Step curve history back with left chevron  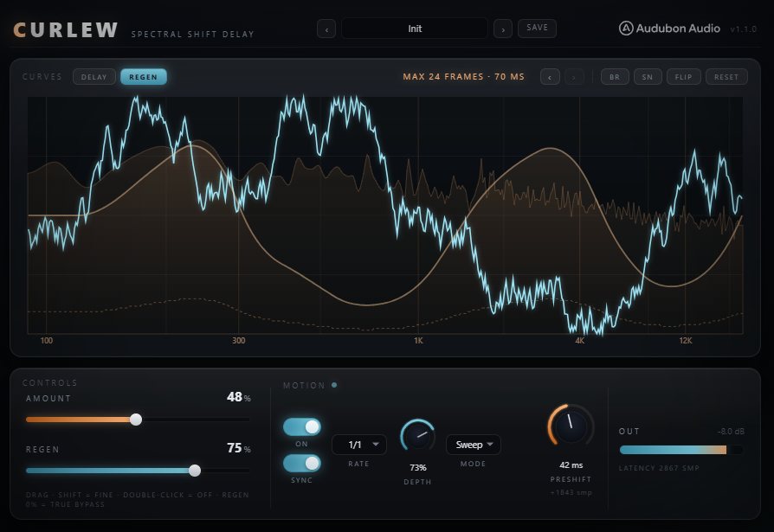point(550,77)
